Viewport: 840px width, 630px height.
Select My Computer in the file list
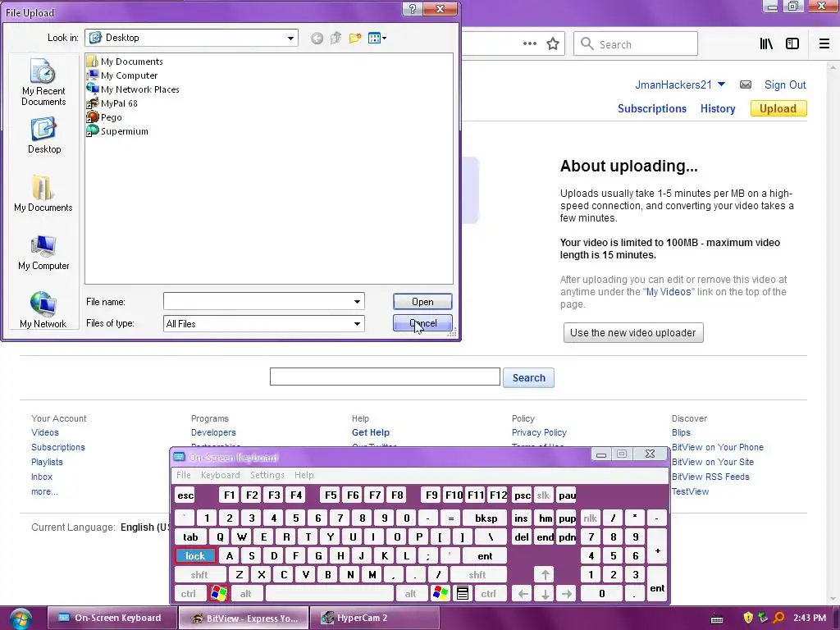[122, 75]
